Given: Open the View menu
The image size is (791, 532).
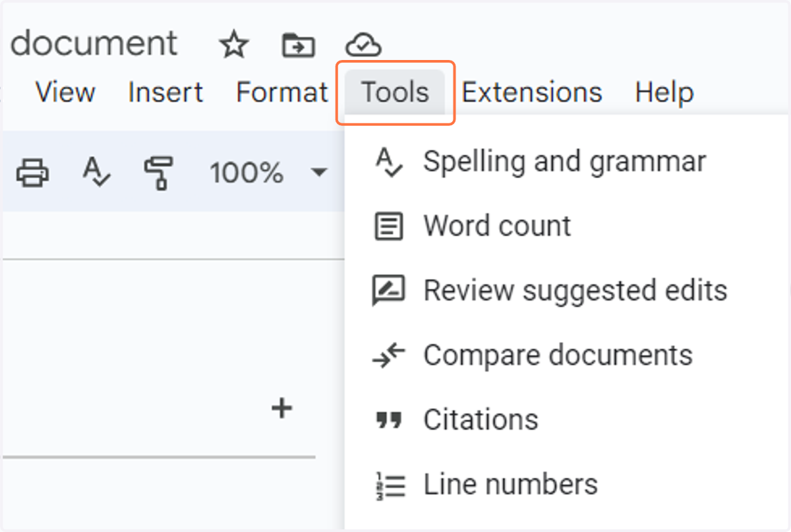Looking at the screenshot, I should point(65,92).
